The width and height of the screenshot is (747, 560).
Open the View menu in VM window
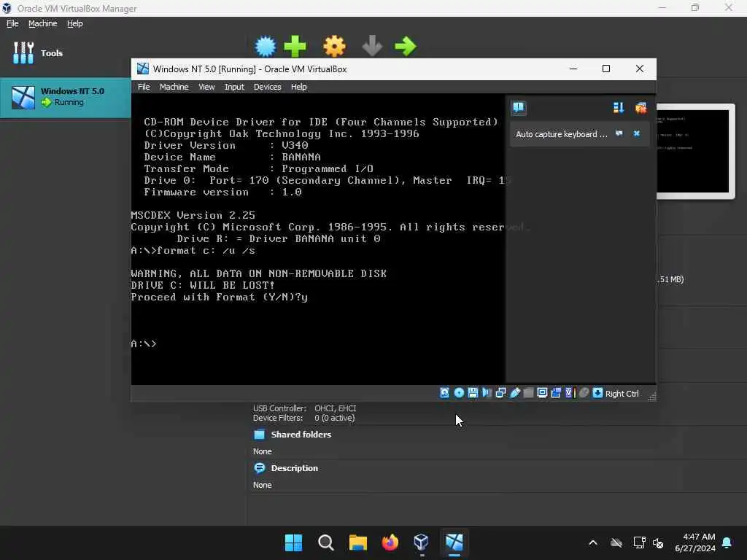point(206,87)
